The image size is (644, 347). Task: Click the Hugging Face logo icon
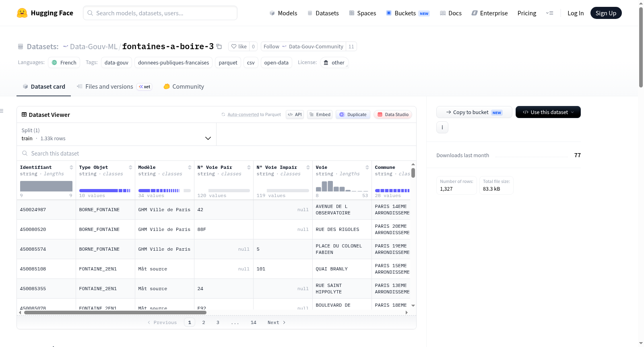22,13
